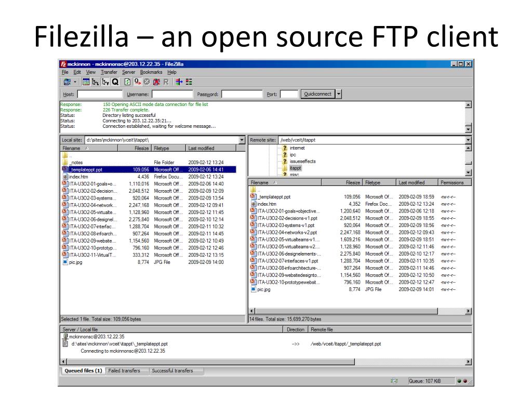Image resolution: width=532 pixels, height=399 pixels.
Task: Toggle the message log display
Action: (x=86, y=82)
